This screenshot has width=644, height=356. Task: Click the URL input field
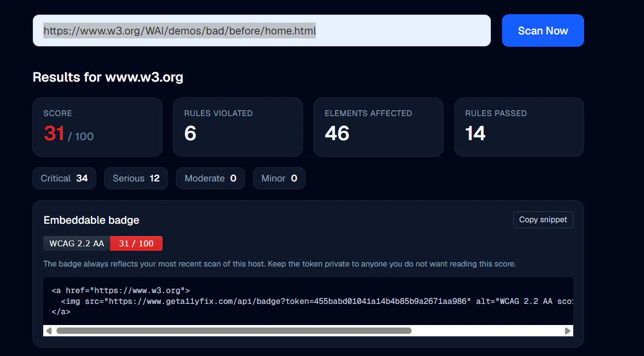262,30
